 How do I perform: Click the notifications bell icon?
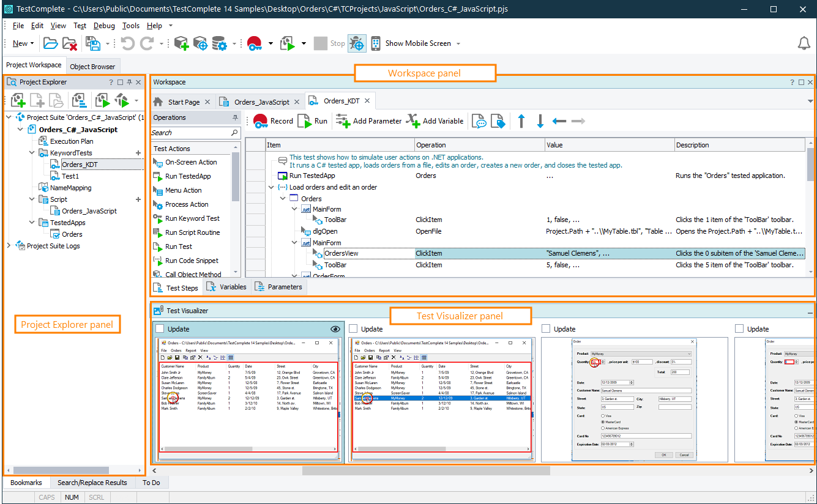pyautogui.click(x=804, y=43)
